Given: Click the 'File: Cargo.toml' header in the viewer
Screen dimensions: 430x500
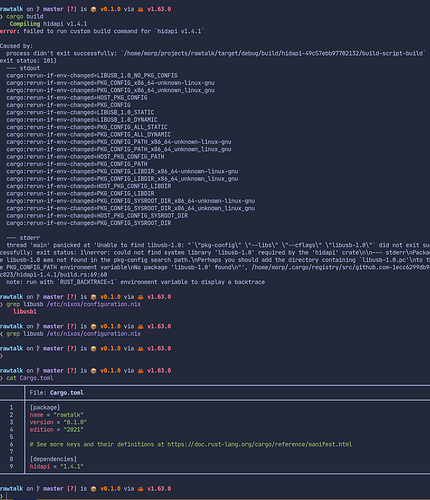Looking at the screenshot, I should [x=56, y=393].
